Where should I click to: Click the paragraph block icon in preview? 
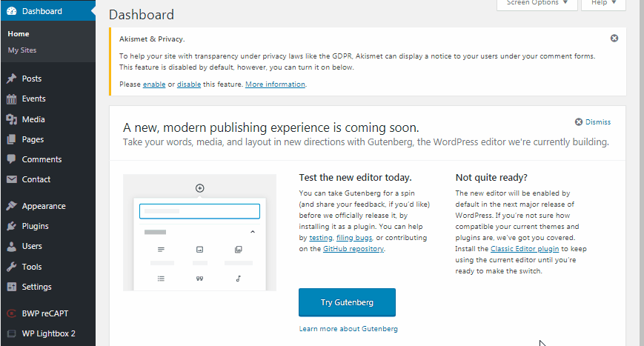161,250
